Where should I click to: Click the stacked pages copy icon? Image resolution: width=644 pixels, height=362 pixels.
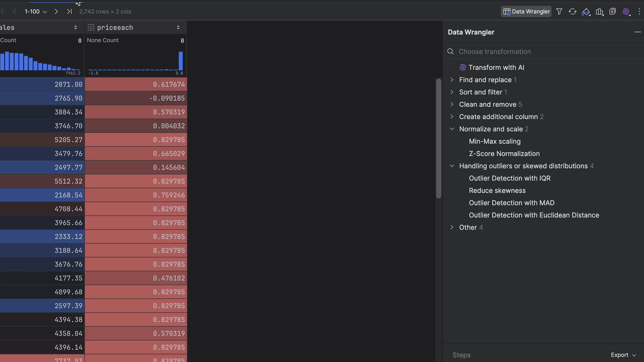click(612, 12)
